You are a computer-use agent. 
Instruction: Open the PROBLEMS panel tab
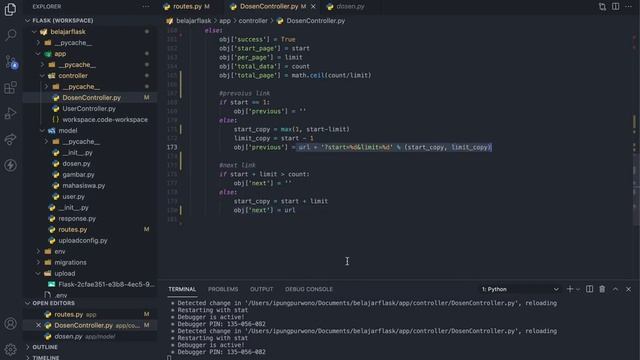(223, 289)
